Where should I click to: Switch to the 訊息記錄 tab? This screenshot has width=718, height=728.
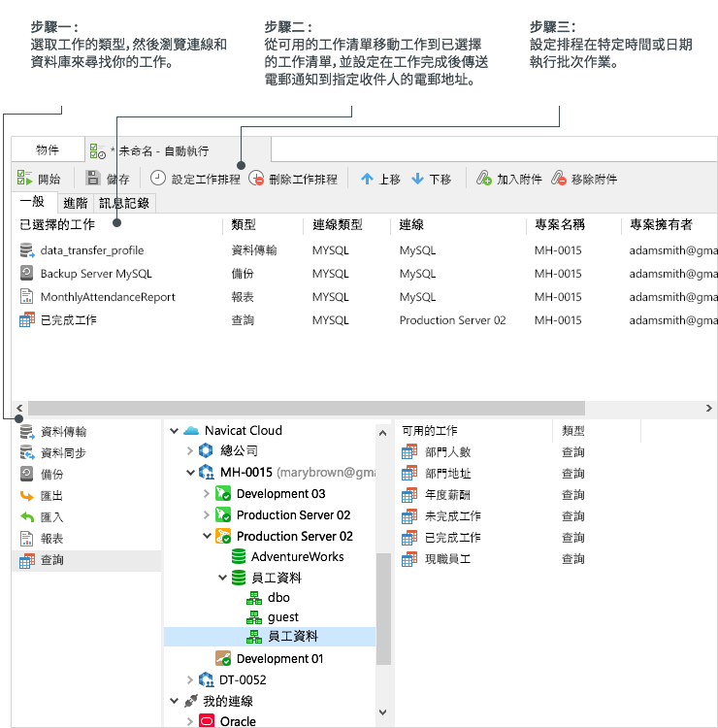click(124, 203)
